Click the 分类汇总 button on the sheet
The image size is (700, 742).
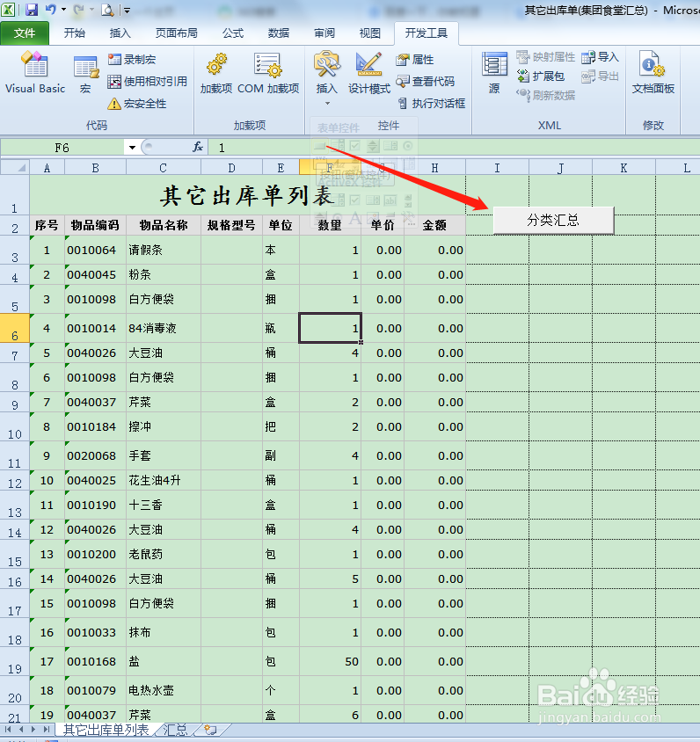(553, 220)
